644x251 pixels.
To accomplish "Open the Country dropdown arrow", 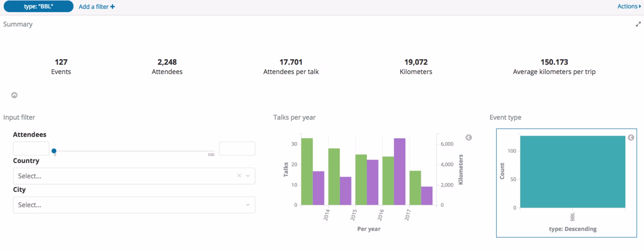I will [x=248, y=176].
